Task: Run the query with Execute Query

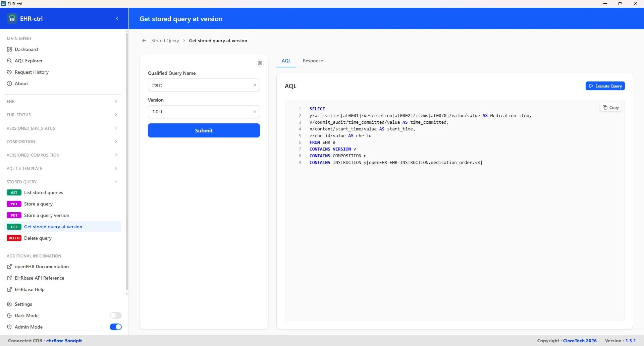Action: pyautogui.click(x=605, y=86)
